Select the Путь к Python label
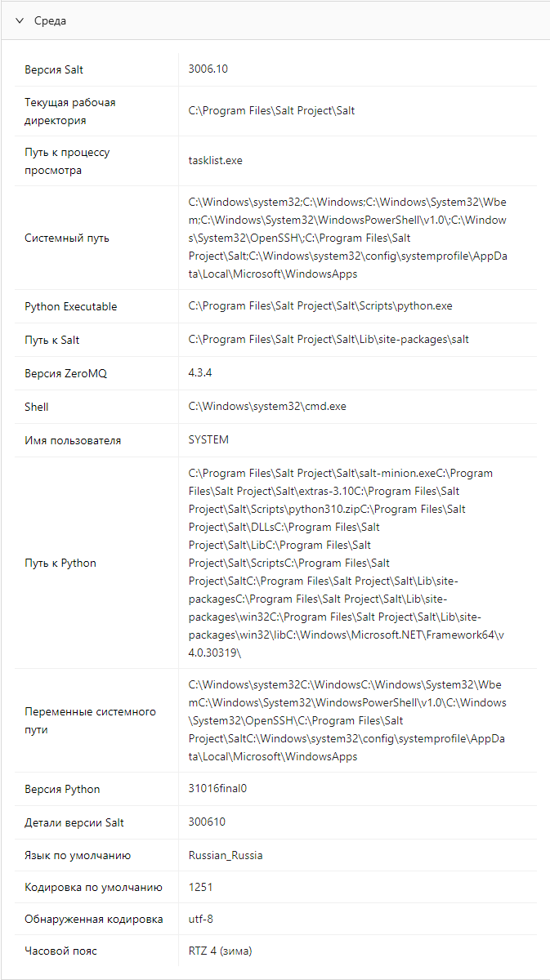The image size is (550, 980). tap(60, 563)
